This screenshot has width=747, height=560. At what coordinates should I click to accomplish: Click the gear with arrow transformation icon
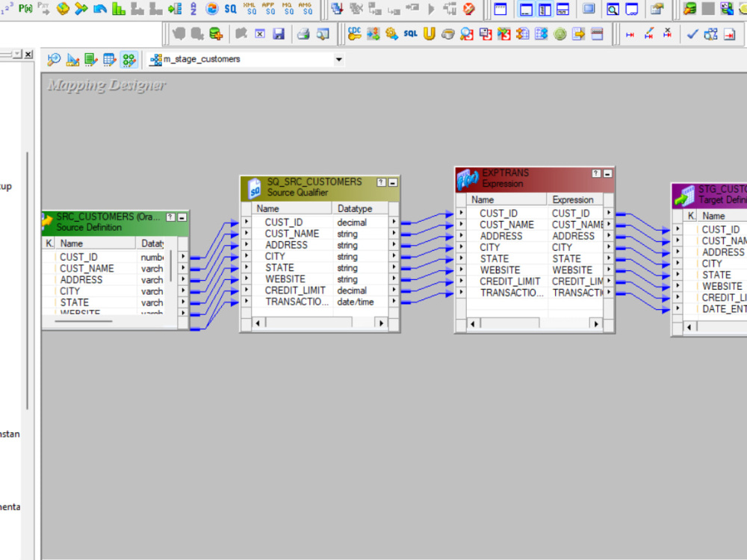391,34
